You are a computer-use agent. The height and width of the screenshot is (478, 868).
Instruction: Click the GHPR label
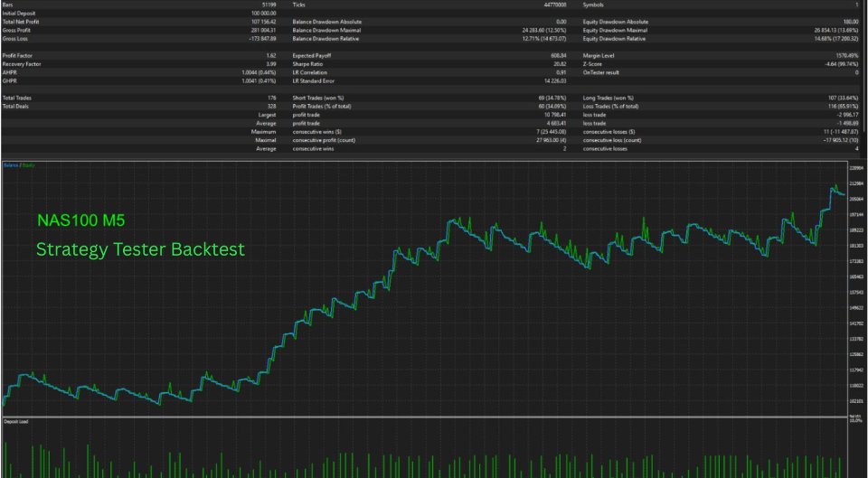(8, 80)
